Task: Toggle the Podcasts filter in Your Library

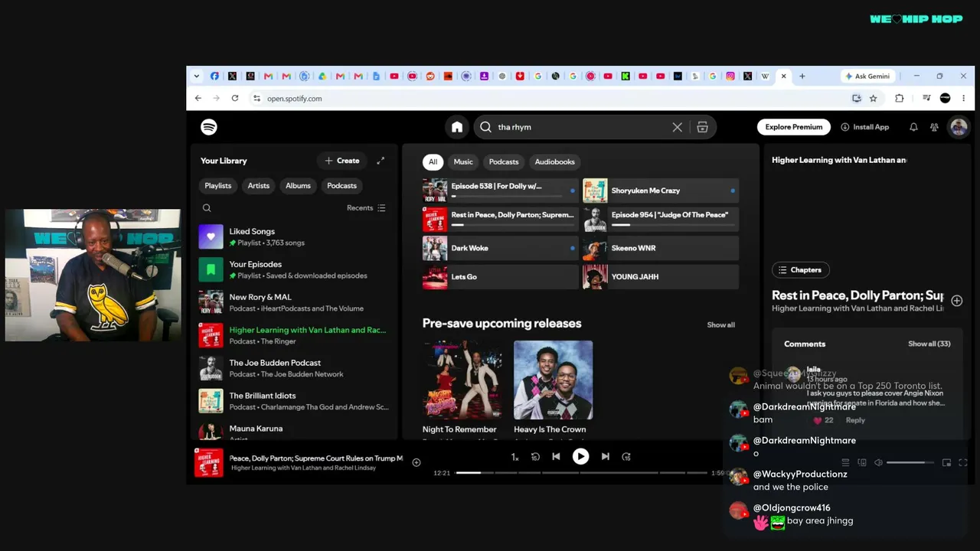Action: 341,186
